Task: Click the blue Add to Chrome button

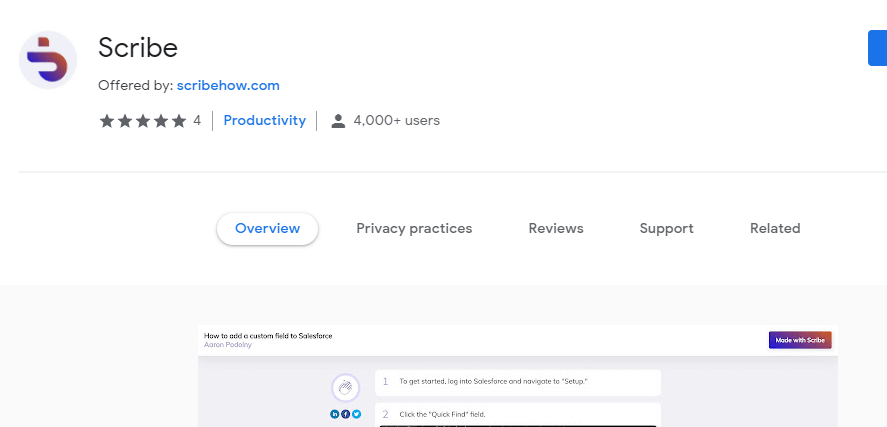Action: coord(877,48)
